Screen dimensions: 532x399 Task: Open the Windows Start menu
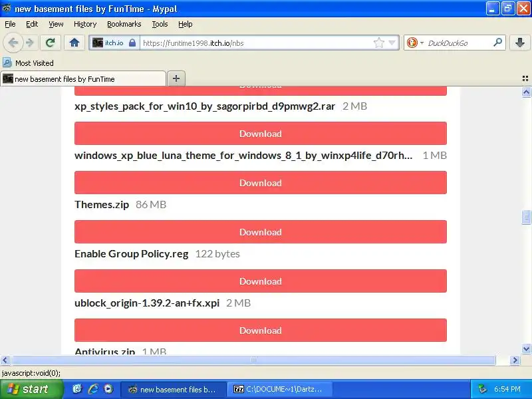pyautogui.click(x=31, y=389)
